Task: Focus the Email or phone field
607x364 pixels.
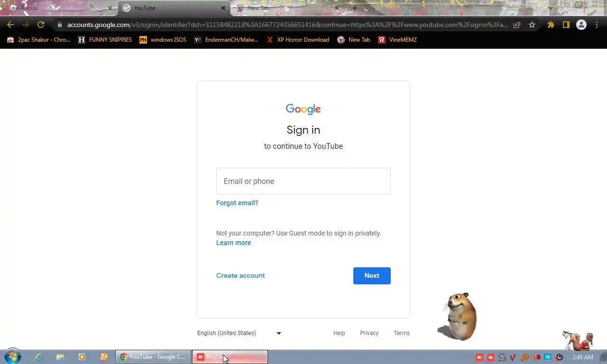Action: click(303, 181)
